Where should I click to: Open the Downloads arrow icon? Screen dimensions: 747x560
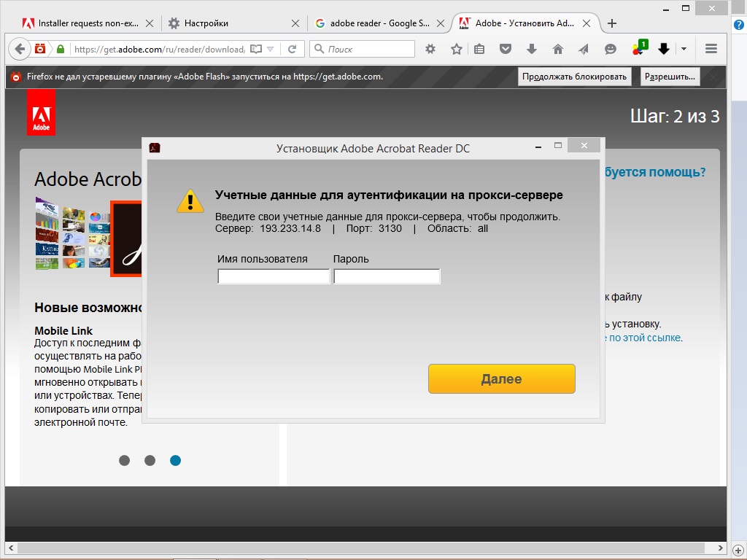[532, 49]
